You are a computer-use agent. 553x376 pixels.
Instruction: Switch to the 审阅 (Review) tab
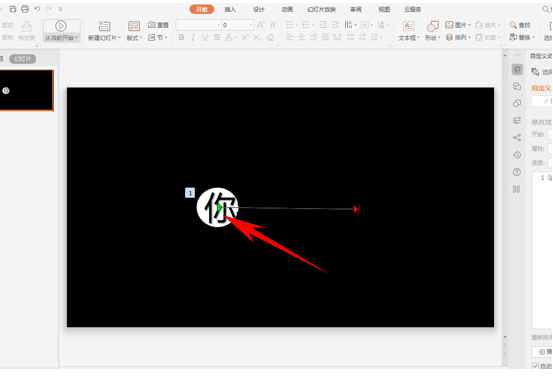click(x=356, y=9)
